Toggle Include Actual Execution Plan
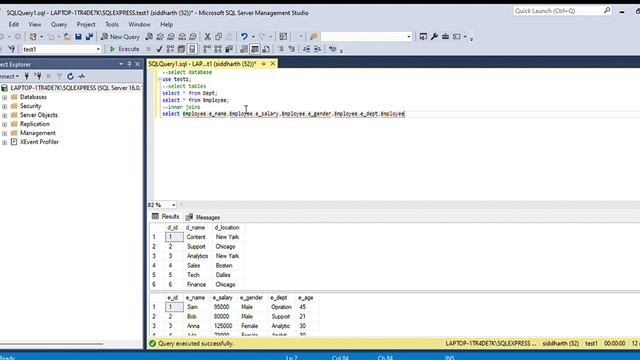 207,49
